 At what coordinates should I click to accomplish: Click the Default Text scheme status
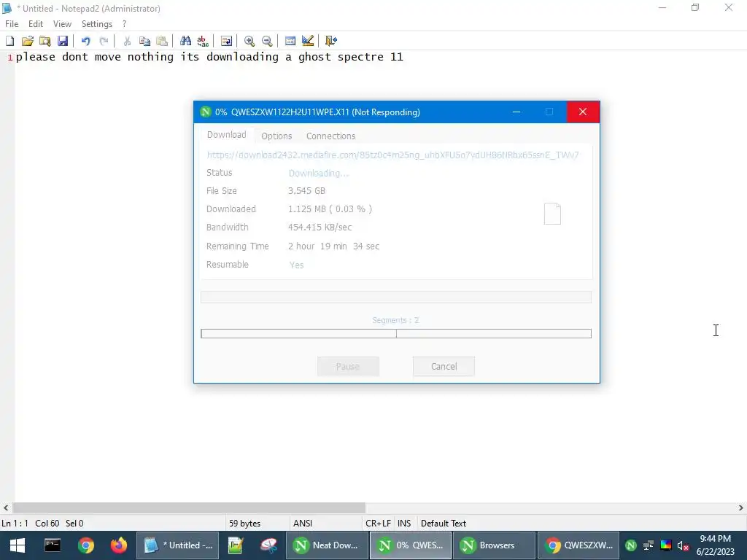[444, 523]
